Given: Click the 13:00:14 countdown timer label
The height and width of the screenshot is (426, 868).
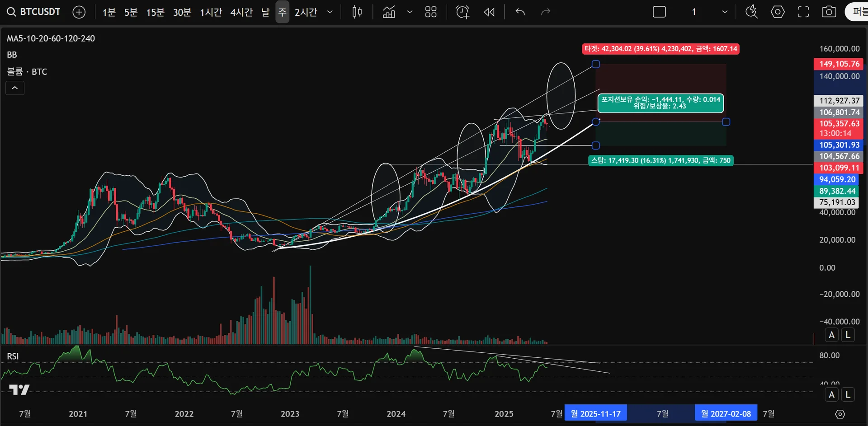Looking at the screenshot, I should pyautogui.click(x=835, y=134).
